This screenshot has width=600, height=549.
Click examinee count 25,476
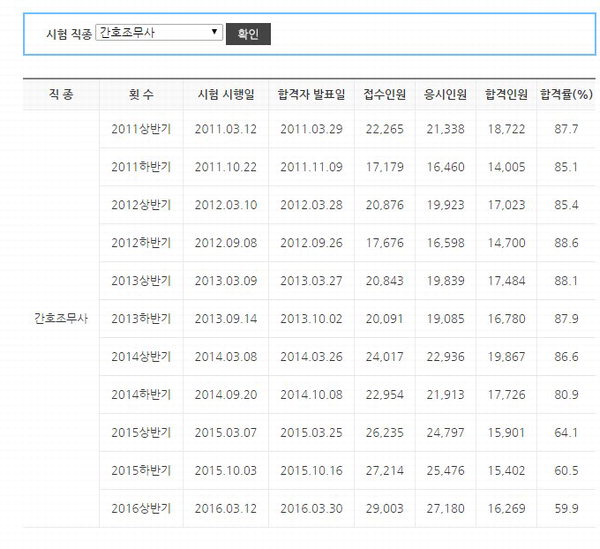(x=445, y=471)
